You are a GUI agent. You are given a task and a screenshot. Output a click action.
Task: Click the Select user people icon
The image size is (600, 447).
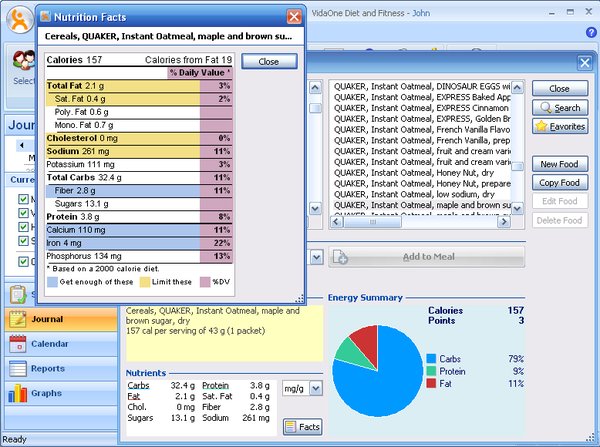24,61
